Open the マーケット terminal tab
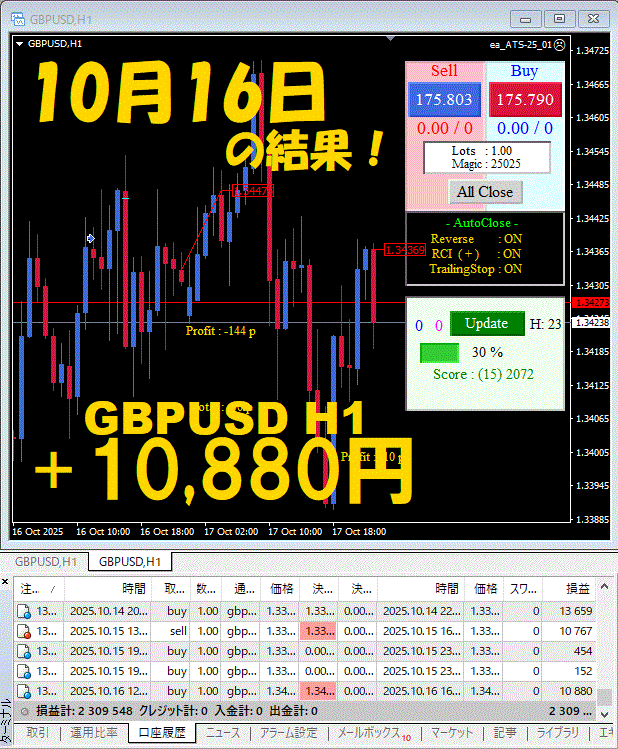 point(452,733)
